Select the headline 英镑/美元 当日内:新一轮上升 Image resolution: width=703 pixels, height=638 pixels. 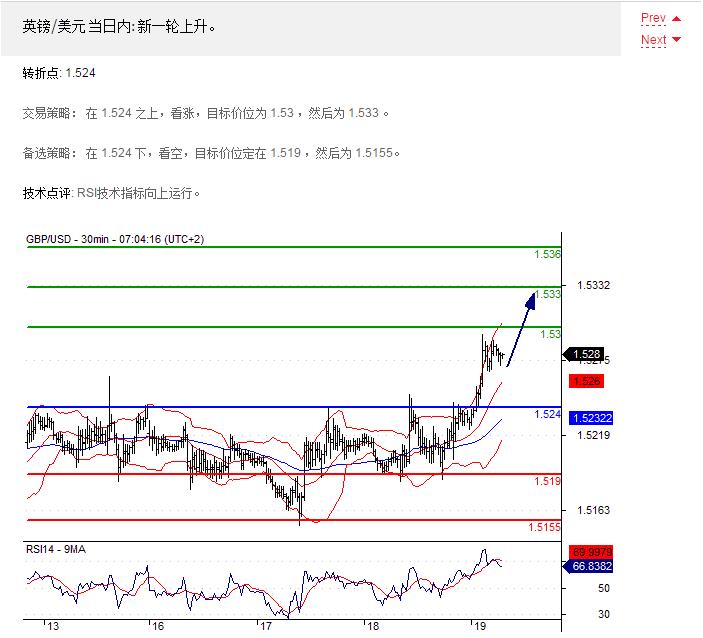click(x=119, y=27)
